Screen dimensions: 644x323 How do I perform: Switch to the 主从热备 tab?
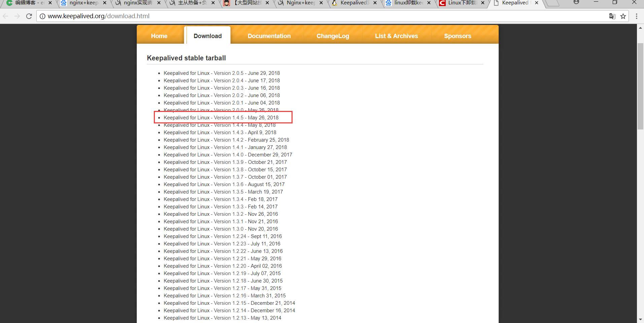(192, 3)
